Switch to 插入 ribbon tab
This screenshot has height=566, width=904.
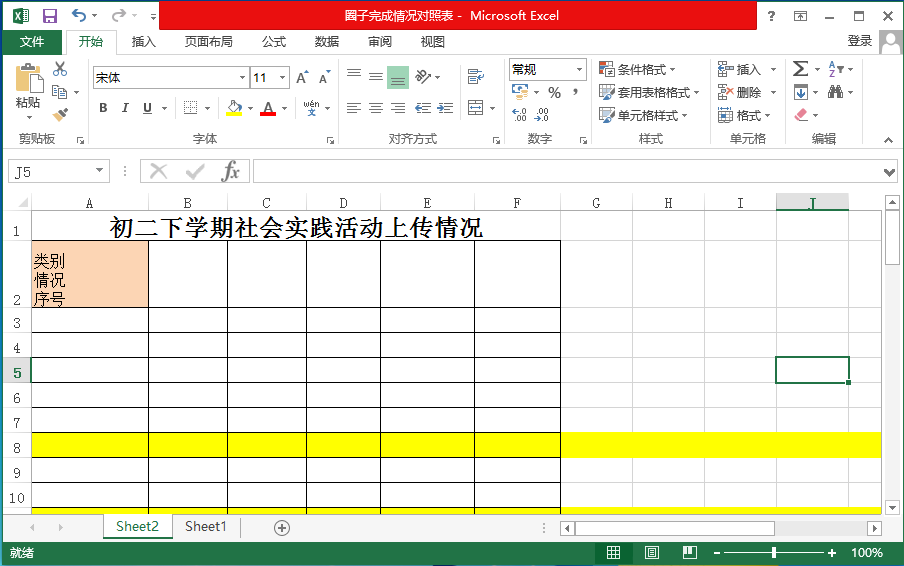pyautogui.click(x=144, y=41)
